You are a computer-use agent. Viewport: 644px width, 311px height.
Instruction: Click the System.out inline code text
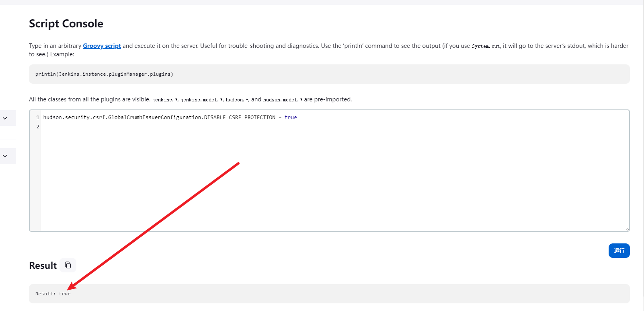(x=486, y=46)
